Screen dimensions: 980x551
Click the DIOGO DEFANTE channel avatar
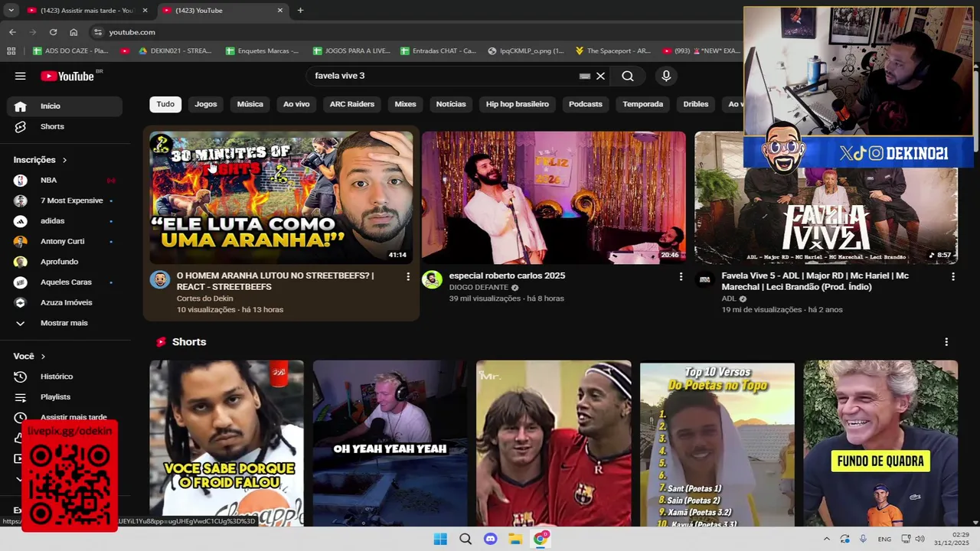pos(432,279)
